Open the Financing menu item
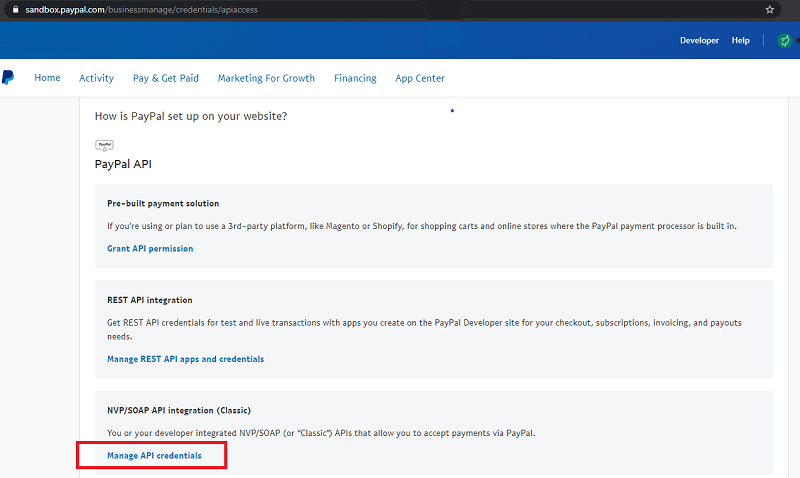This screenshot has width=800, height=478. coord(355,78)
